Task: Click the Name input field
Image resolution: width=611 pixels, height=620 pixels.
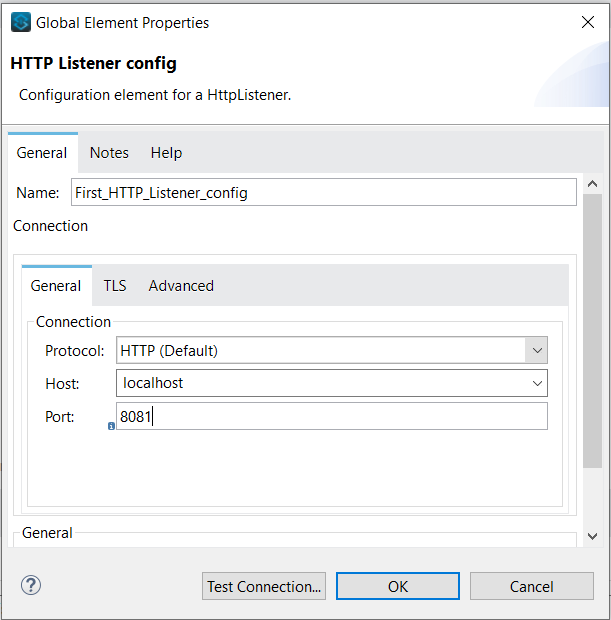Action: point(322,193)
